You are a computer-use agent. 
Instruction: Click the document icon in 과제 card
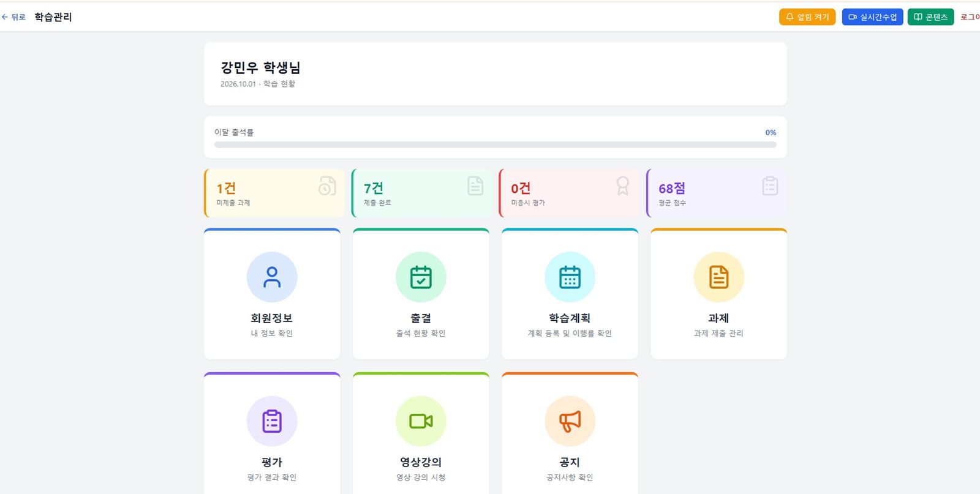click(x=718, y=277)
